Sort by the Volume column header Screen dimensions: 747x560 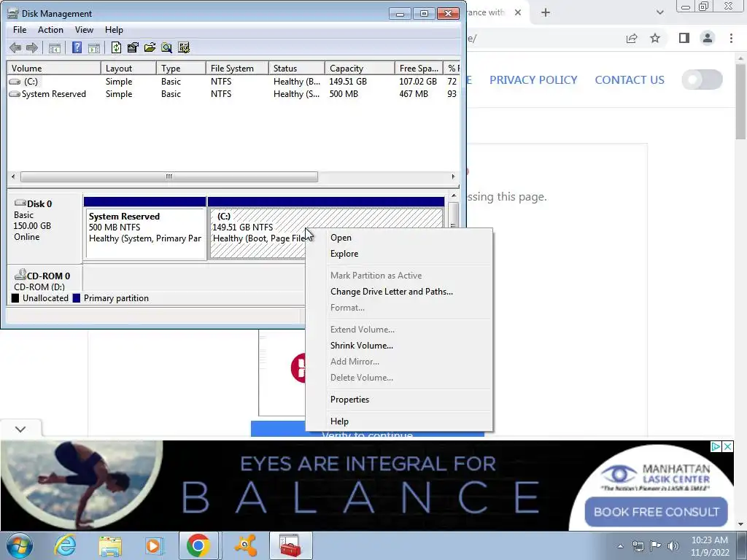54,68
